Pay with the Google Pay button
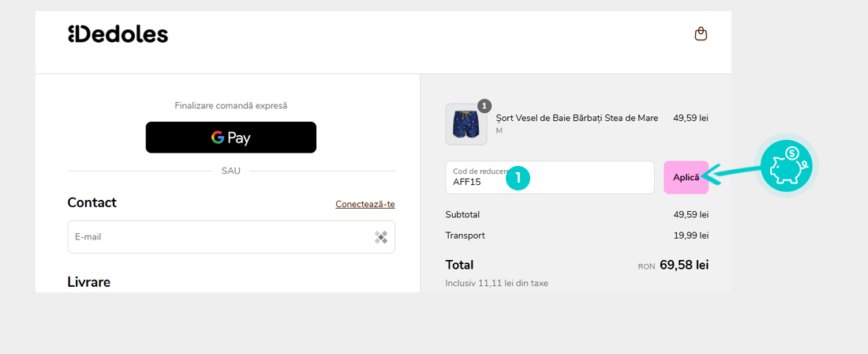 pos(230,137)
